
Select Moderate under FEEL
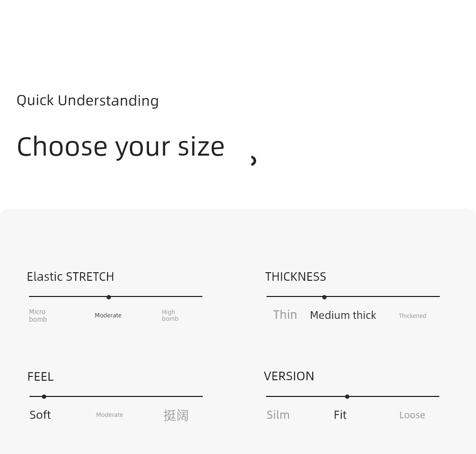click(109, 415)
